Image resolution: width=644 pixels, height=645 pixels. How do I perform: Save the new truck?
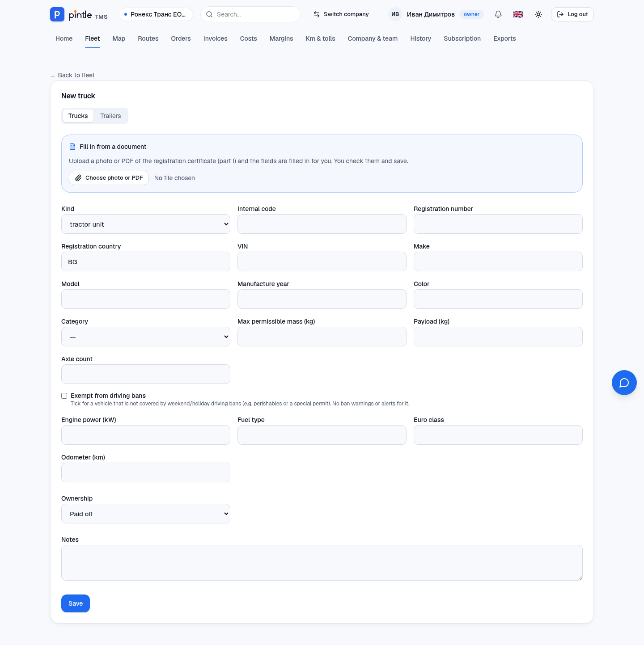click(x=76, y=603)
